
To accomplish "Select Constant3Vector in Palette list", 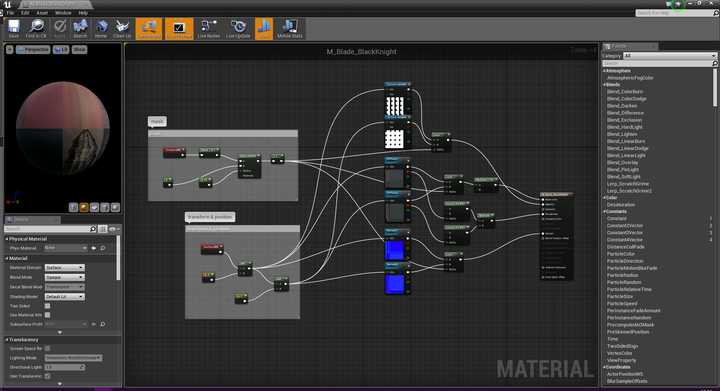I will click(625, 233).
